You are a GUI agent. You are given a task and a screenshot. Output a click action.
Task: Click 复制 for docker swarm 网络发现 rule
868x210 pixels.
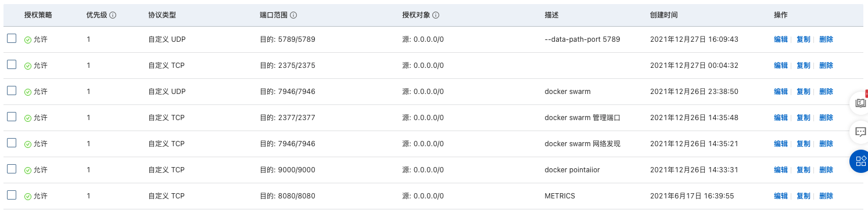(804, 144)
